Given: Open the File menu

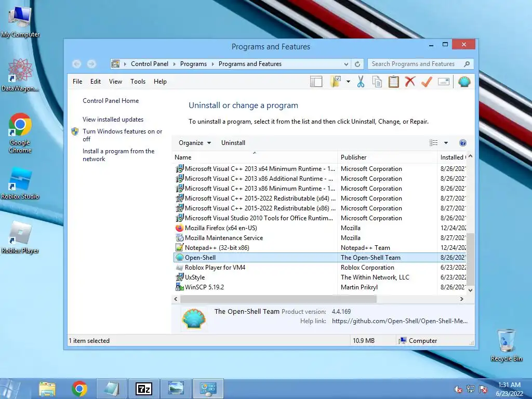Looking at the screenshot, I should (77, 82).
